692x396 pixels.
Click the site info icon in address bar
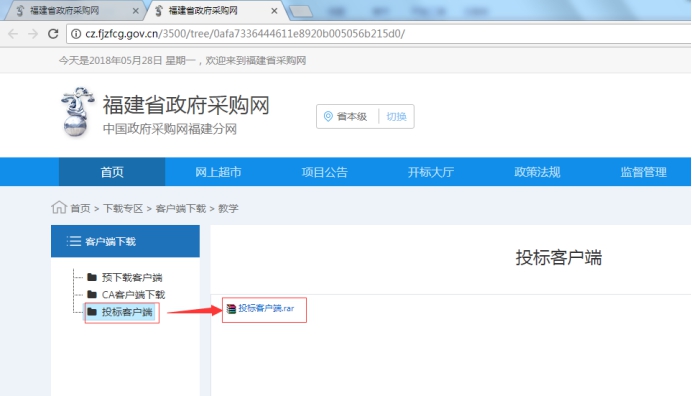tap(76, 34)
